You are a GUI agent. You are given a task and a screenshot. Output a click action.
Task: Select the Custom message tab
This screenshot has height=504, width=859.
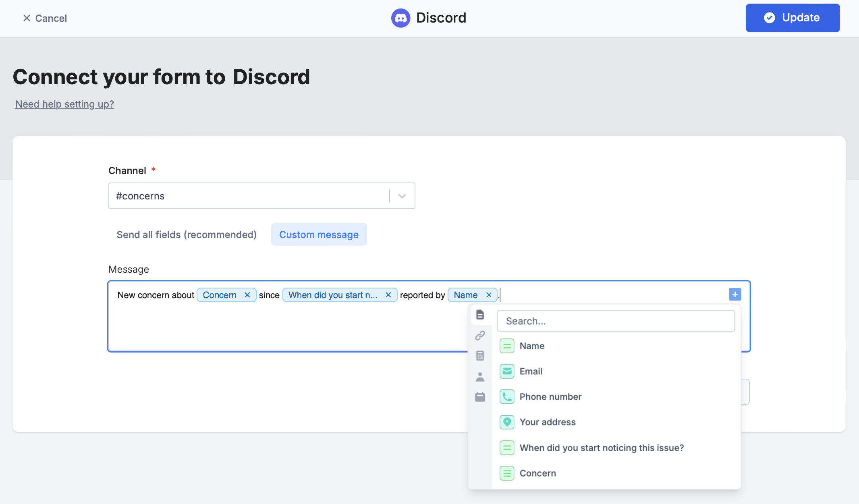pyautogui.click(x=319, y=234)
